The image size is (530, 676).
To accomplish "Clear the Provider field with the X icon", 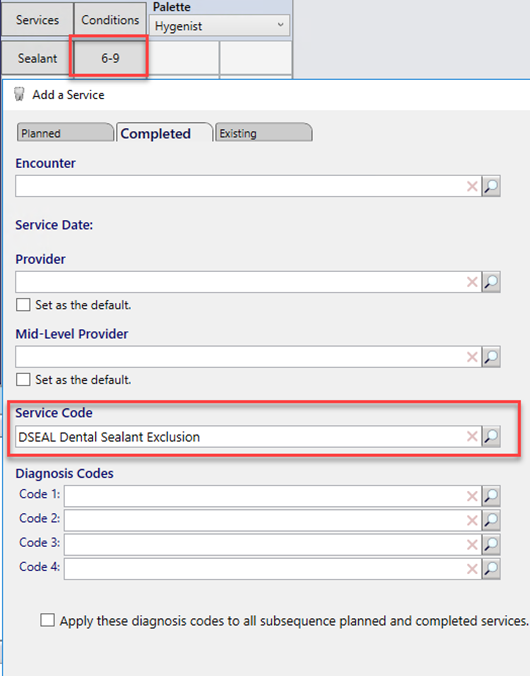I will [x=472, y=282].
